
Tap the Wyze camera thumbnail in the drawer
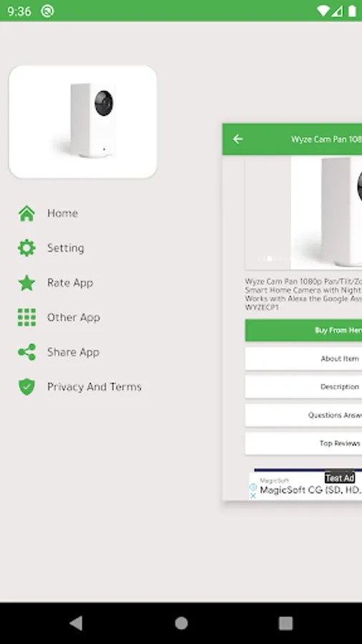[83, 122]
